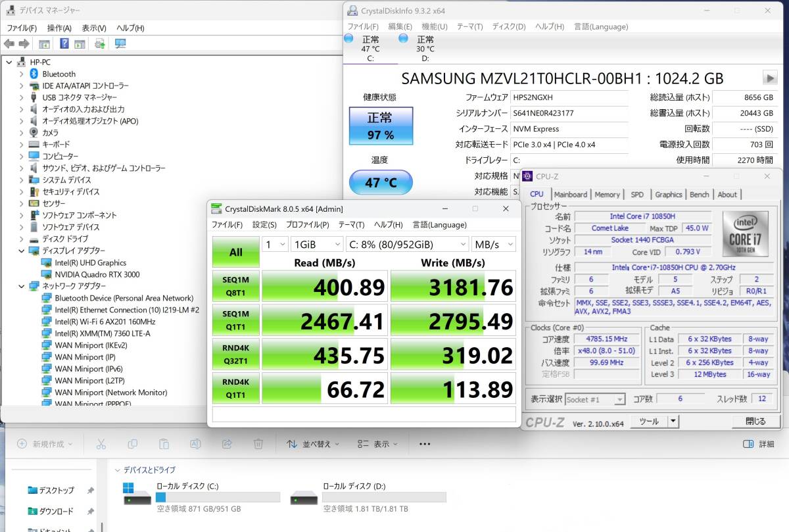Click the Desktop folder icon in Explorer sidebar
Screen dimensions: 789x532
point(33,490)
